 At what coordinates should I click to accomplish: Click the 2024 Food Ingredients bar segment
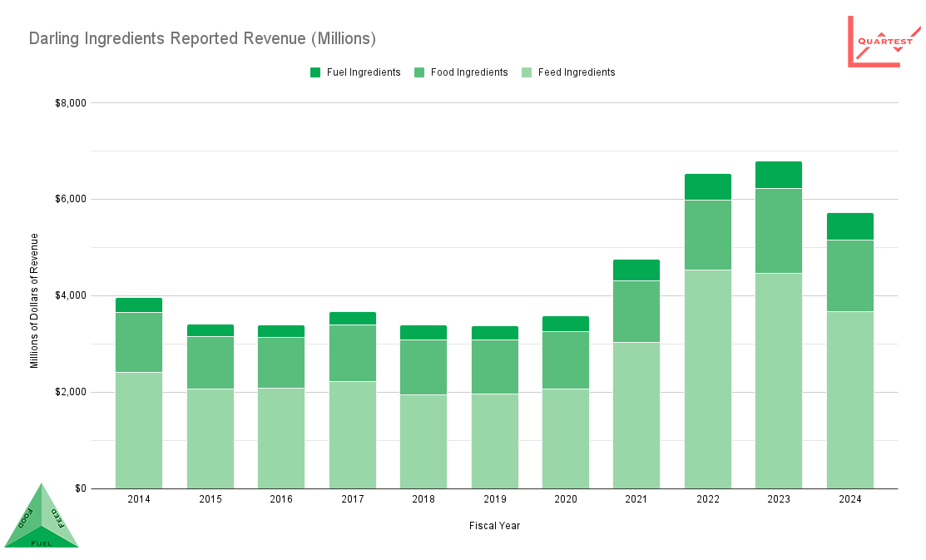[x=850, y=276]
